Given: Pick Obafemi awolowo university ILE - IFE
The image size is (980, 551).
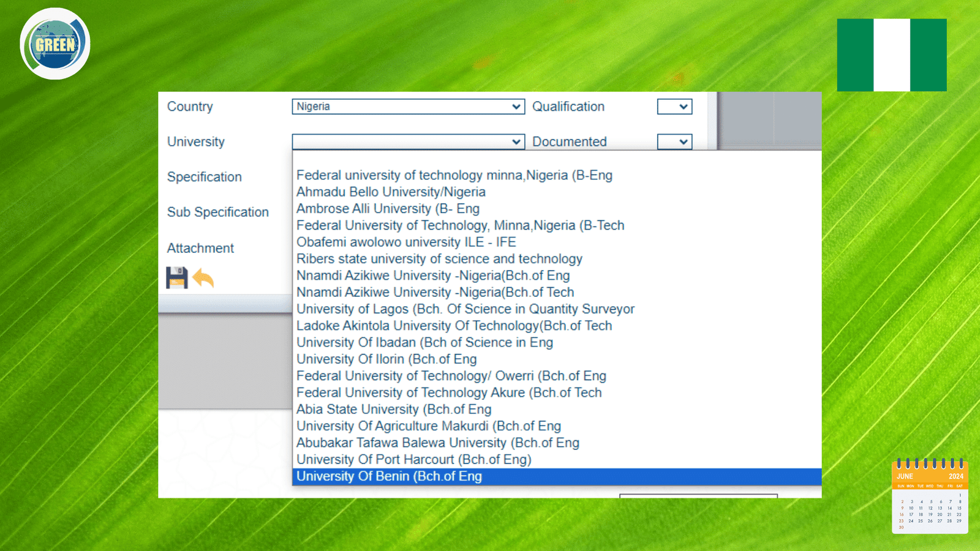Looking at the screenshot, I should tap(406, 242).
